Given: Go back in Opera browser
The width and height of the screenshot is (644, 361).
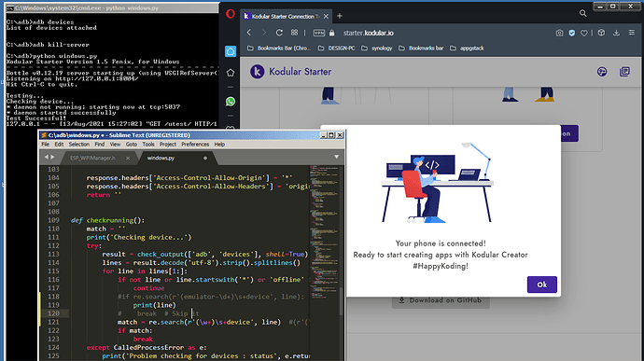Looking at the screenshot, I should click(249, 33).
